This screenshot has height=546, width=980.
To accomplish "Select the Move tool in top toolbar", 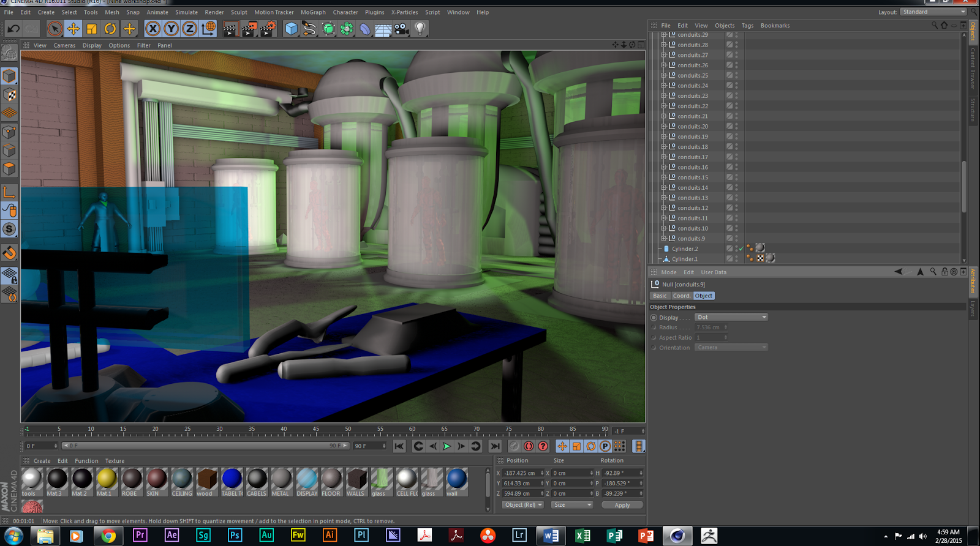I will point(73,29).
